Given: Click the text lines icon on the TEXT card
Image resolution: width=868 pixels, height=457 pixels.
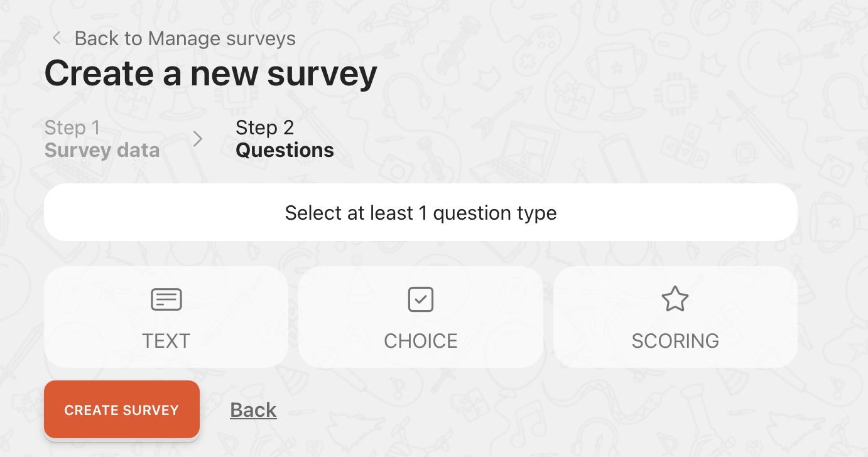Looking at the screenshot, I should [166, 299].
